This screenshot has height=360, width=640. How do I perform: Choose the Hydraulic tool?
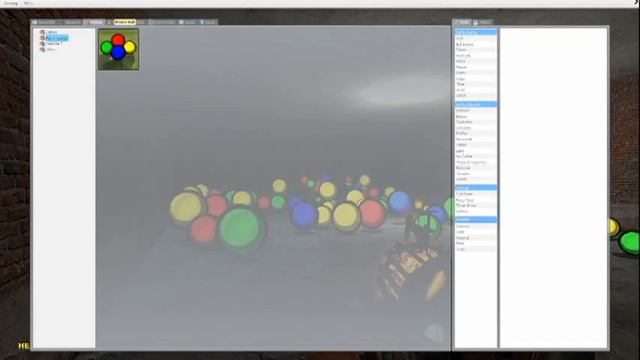click(x=476, y=56)
